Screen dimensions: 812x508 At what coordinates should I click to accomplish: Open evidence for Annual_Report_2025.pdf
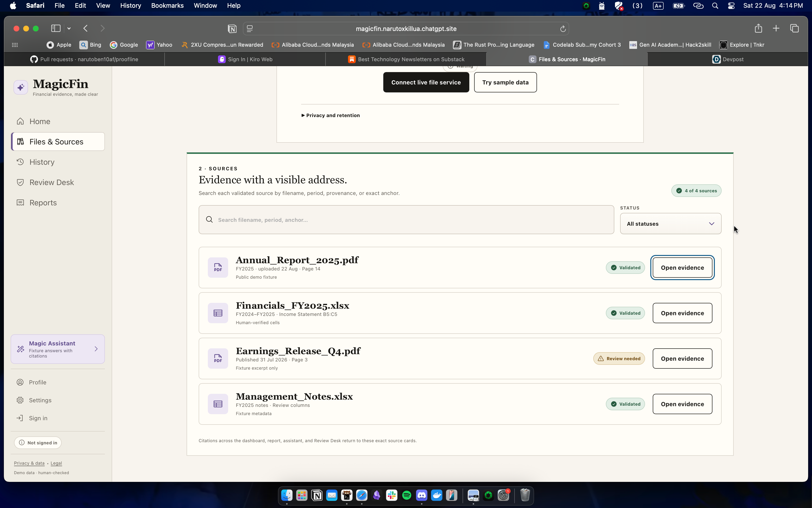click(x=682, y=268)
